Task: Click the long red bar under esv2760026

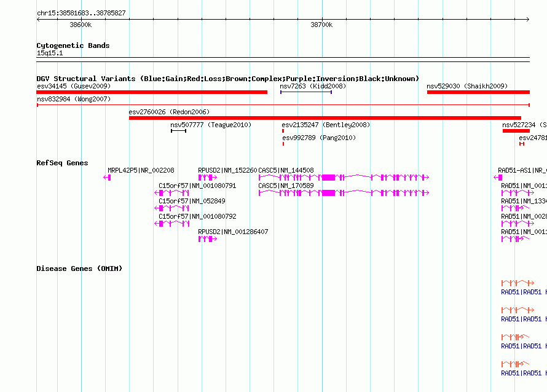Action: click(x=325, y=118)
